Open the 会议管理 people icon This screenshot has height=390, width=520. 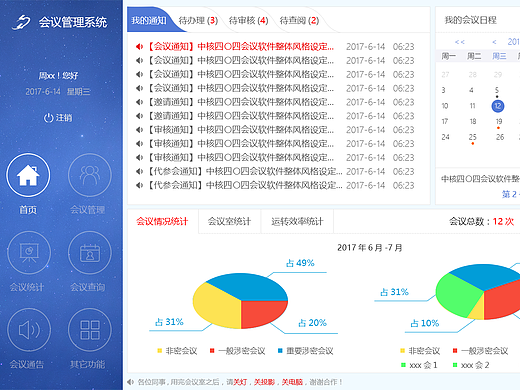coord(90,175)
